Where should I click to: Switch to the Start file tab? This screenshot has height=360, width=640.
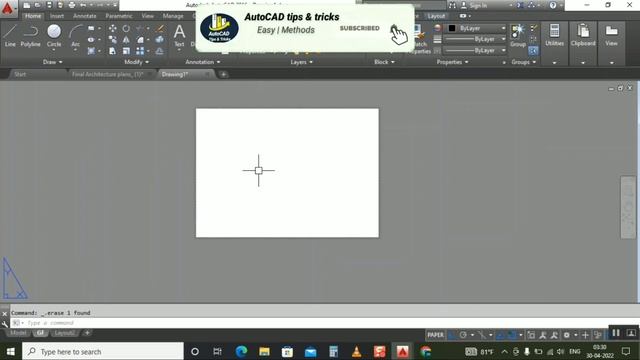[x=20, y=74]
